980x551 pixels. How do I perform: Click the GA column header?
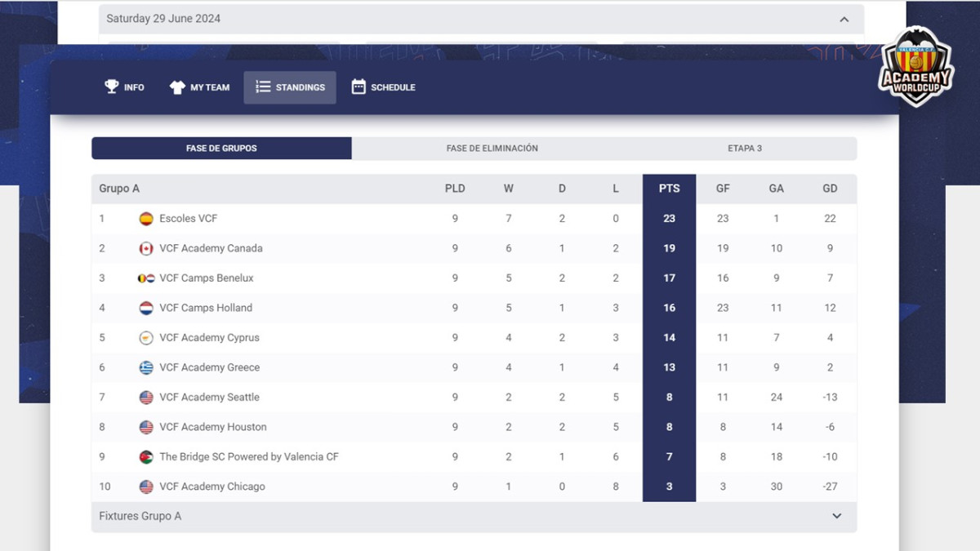point(777,189)
